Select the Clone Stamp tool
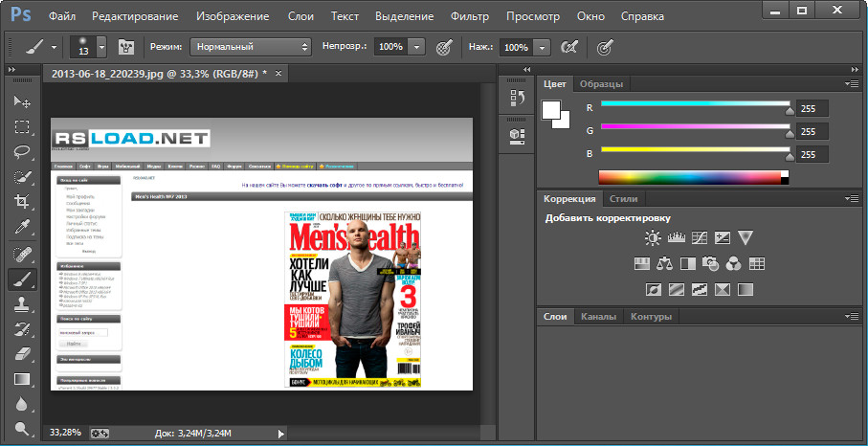The width and height of the screenshot is (868, 446). 22,303
